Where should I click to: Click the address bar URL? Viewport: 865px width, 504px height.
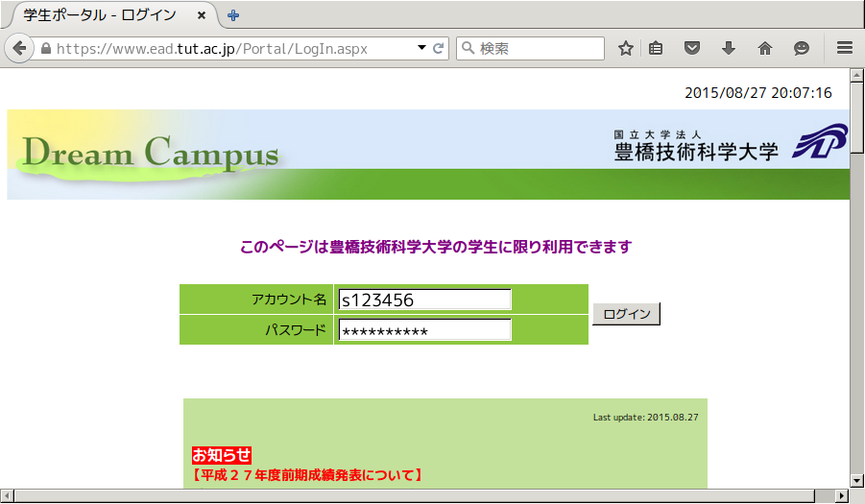click(212, 49)
